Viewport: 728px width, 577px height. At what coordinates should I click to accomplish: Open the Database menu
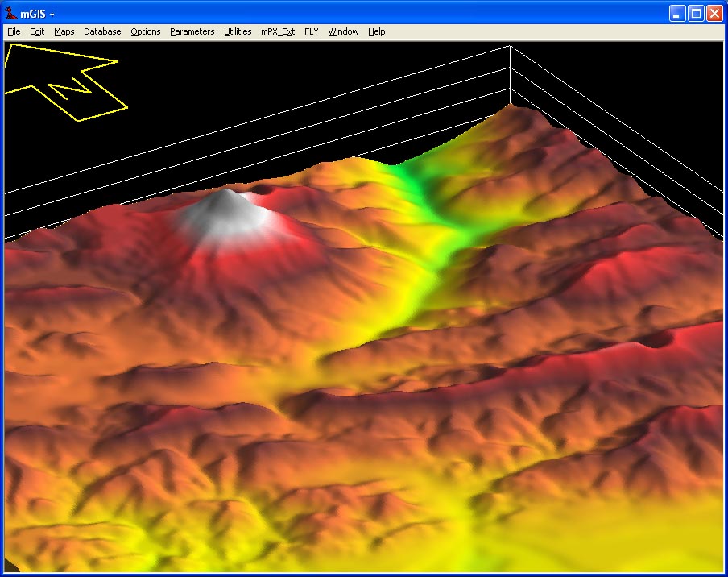click(x=102, y=31)
